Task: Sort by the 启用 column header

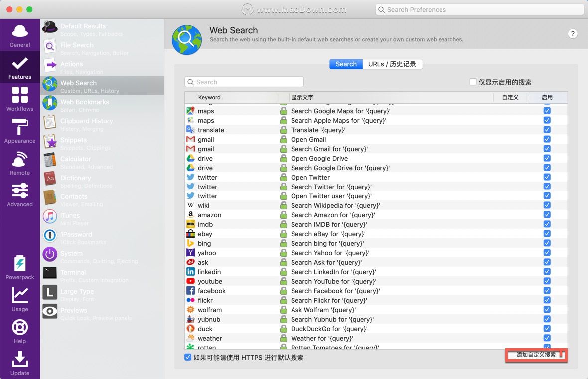Action: 547,97
